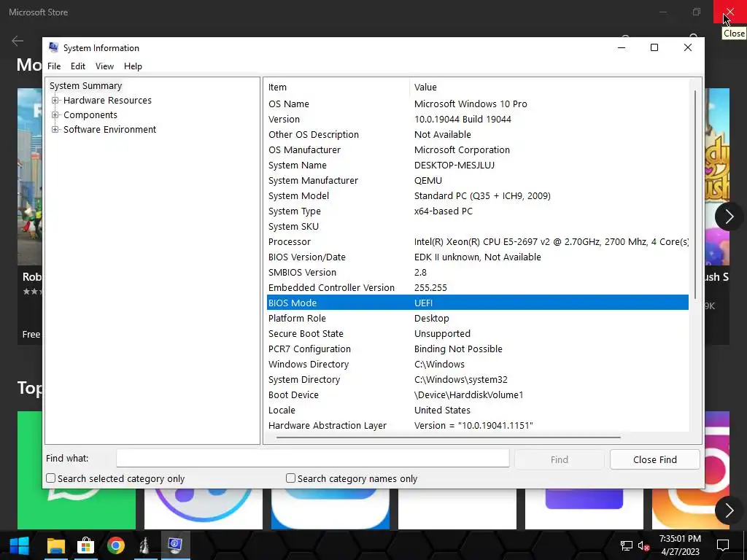
Task: Click the Close Find button
Action: pyautogui.click(x=654, y=459)
